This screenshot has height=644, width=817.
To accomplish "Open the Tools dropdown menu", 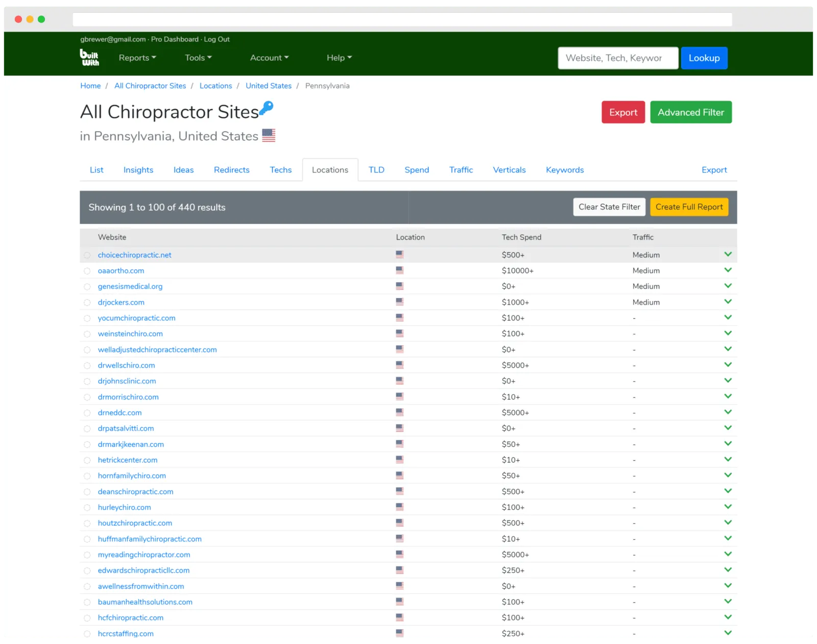I will tap(198, 58).
